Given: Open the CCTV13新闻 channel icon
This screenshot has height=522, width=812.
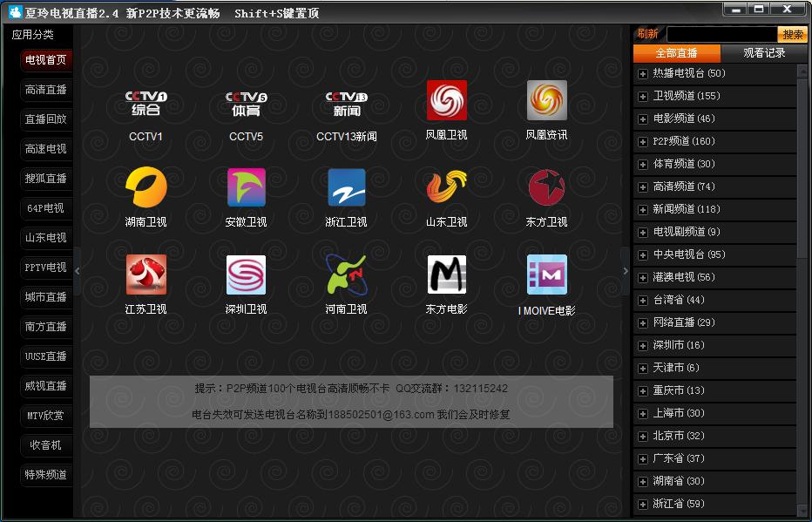Looking at the screenshot, I should click(x=347, y=104).
